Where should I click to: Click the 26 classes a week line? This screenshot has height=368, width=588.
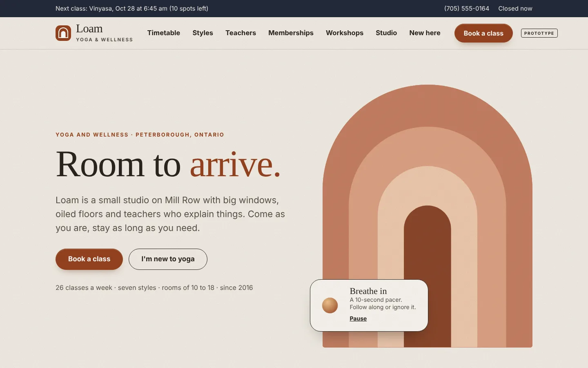[x=154, y=287]
